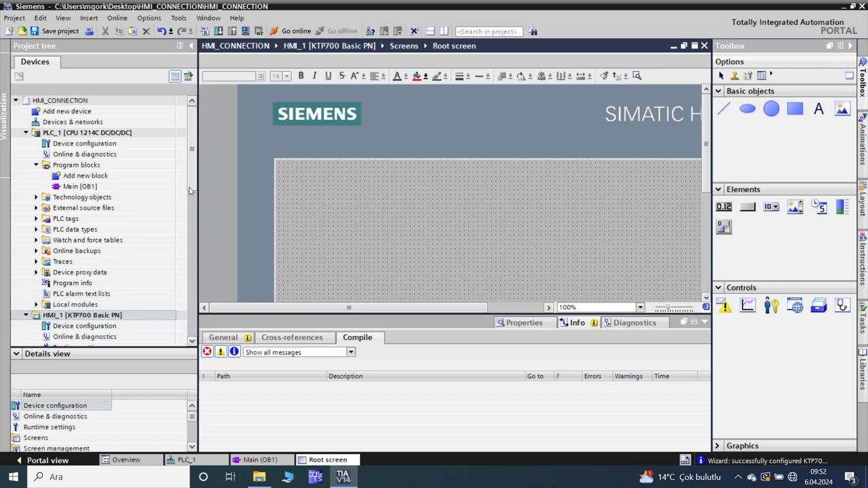Open Devices & networks in tree

coord(73,122)
